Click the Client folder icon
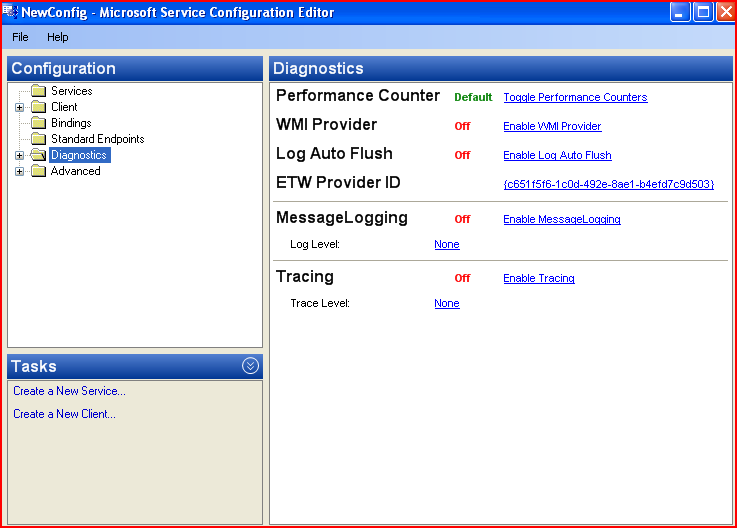This screenshot has width=737, height=528. click(39, 107)
